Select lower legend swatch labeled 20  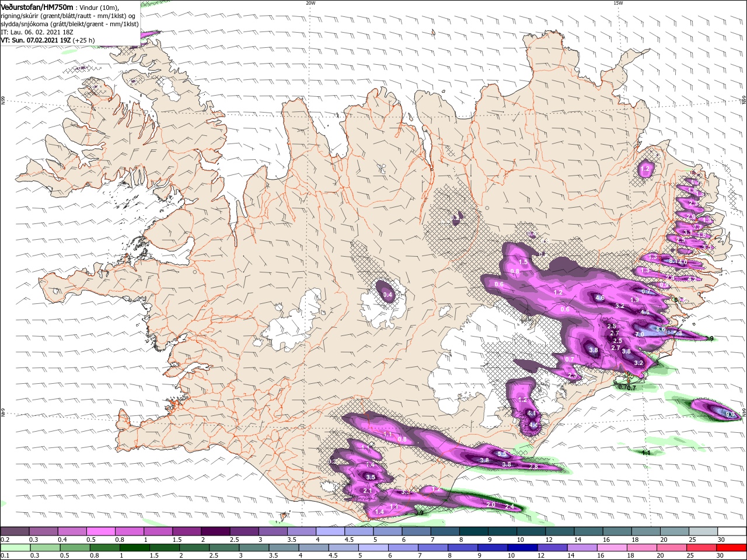671,548
